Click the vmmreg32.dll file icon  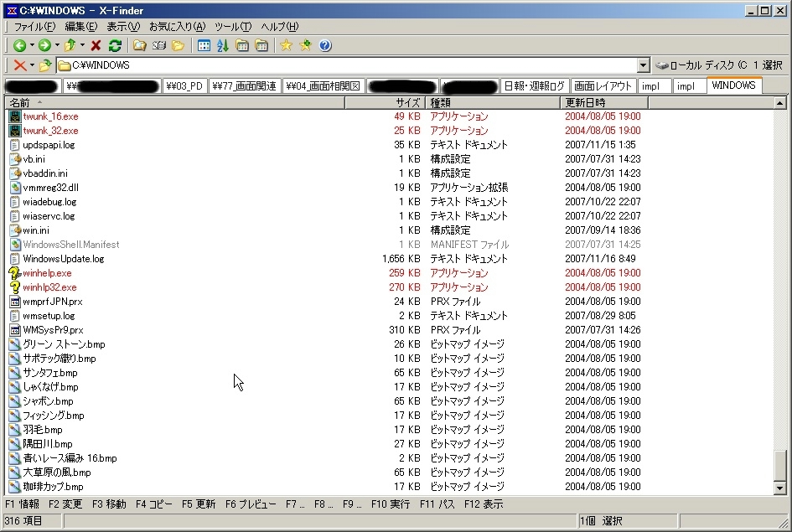point(15,188)
